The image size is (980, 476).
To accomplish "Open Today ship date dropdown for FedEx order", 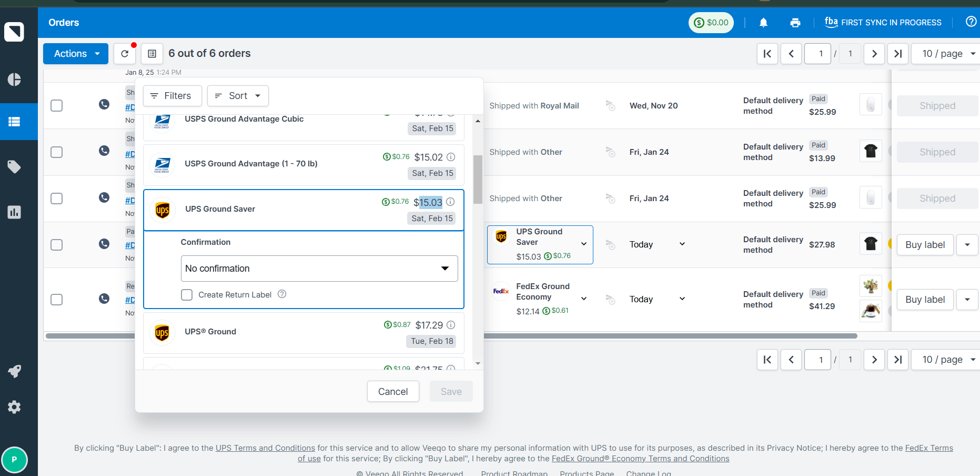I will point(658,299).
